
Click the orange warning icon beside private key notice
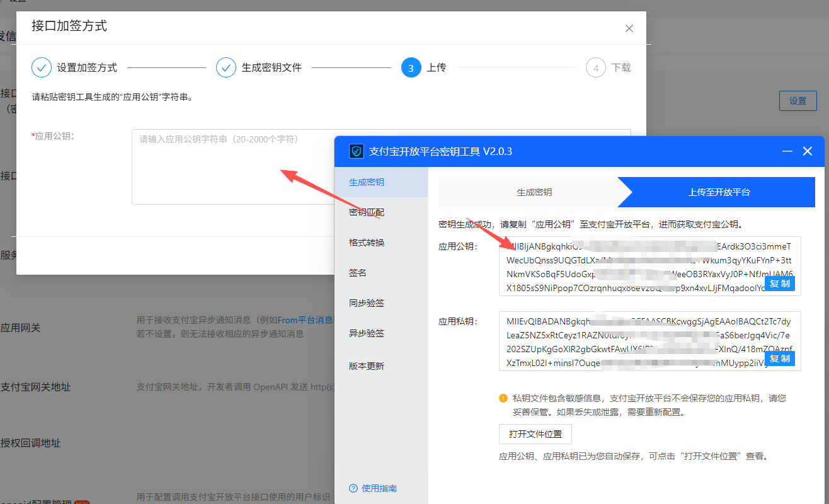(503, 398)
